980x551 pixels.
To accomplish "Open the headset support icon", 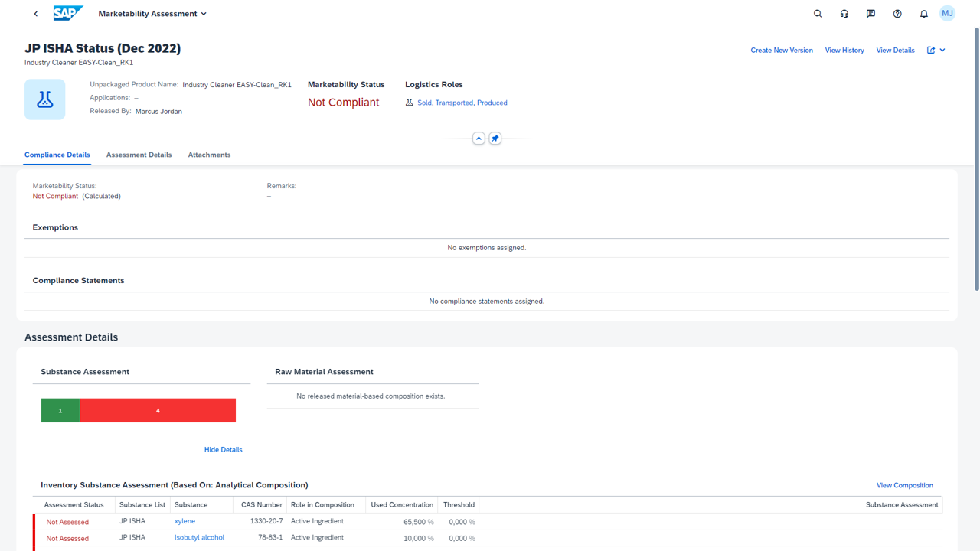I will coord(844,14).
